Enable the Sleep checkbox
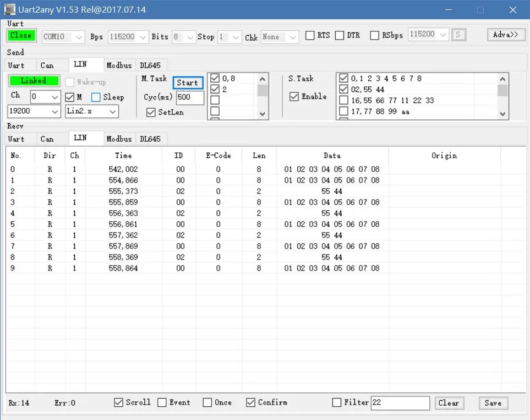 [96, 97]
